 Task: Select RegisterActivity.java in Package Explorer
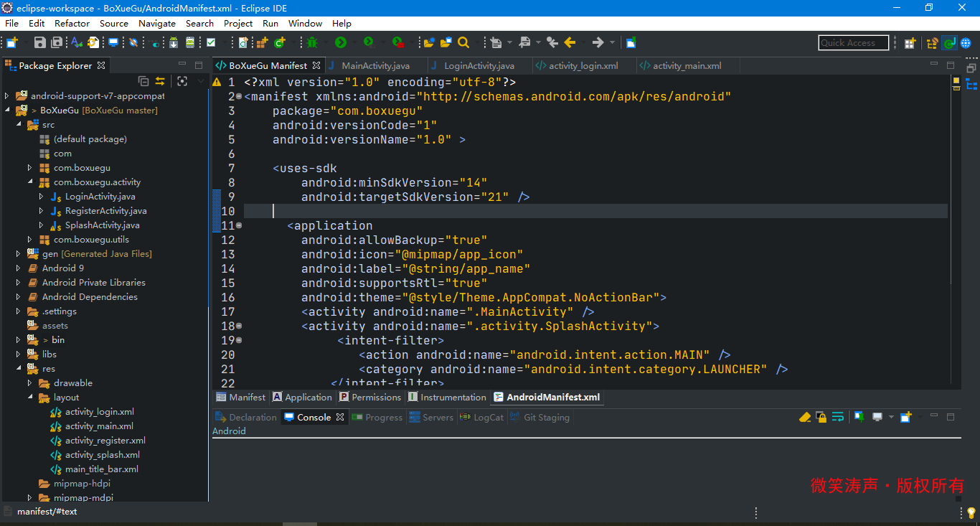[105, 211]
